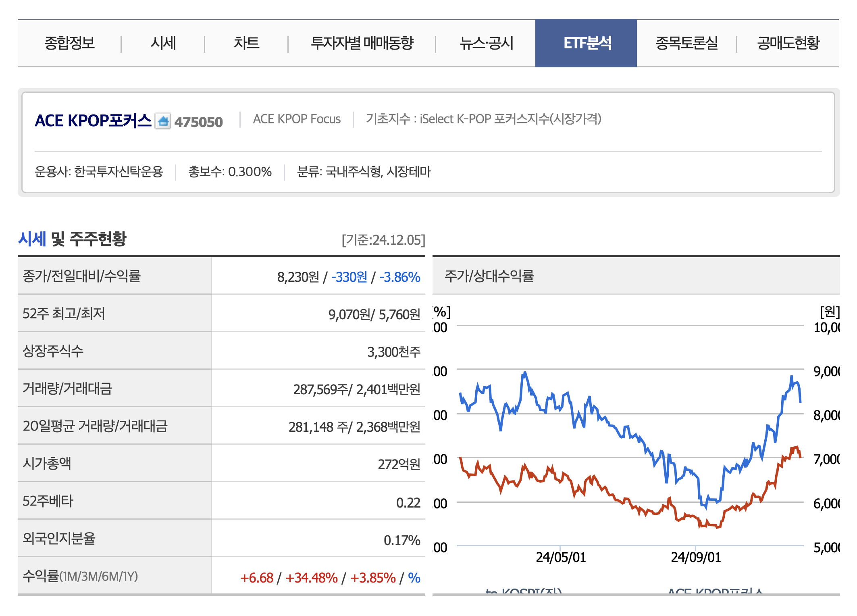Click the 3M return +34.48%
857x616 pixels.
coord(312,578)
